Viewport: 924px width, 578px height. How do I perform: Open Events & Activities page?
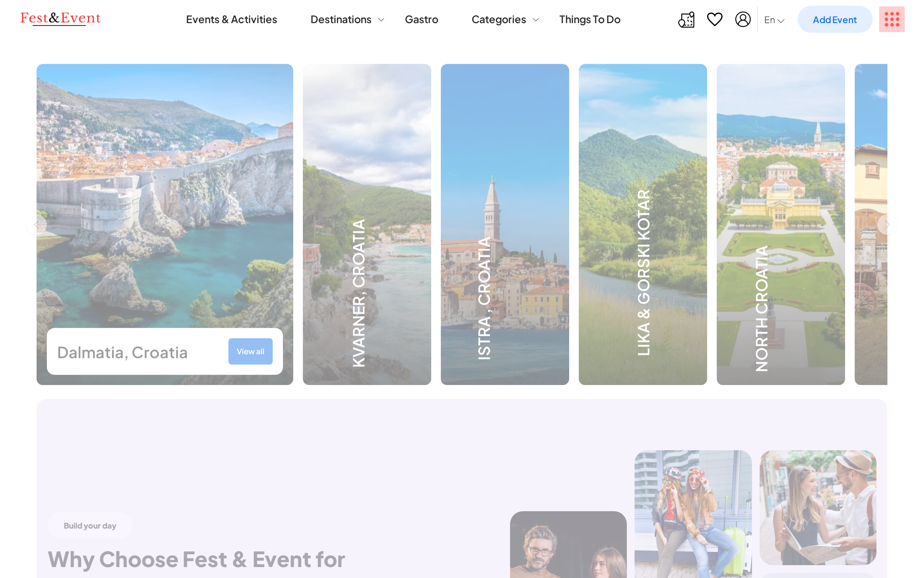(231, 20)
